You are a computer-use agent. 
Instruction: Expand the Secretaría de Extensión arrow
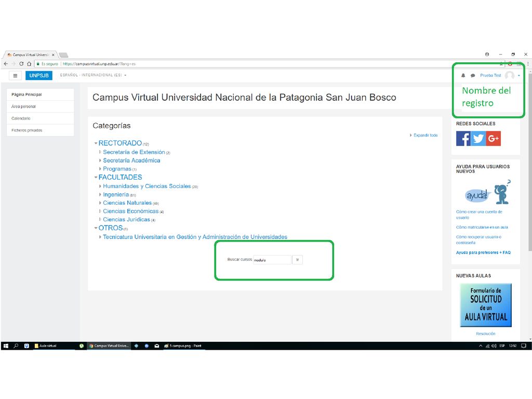100,152
